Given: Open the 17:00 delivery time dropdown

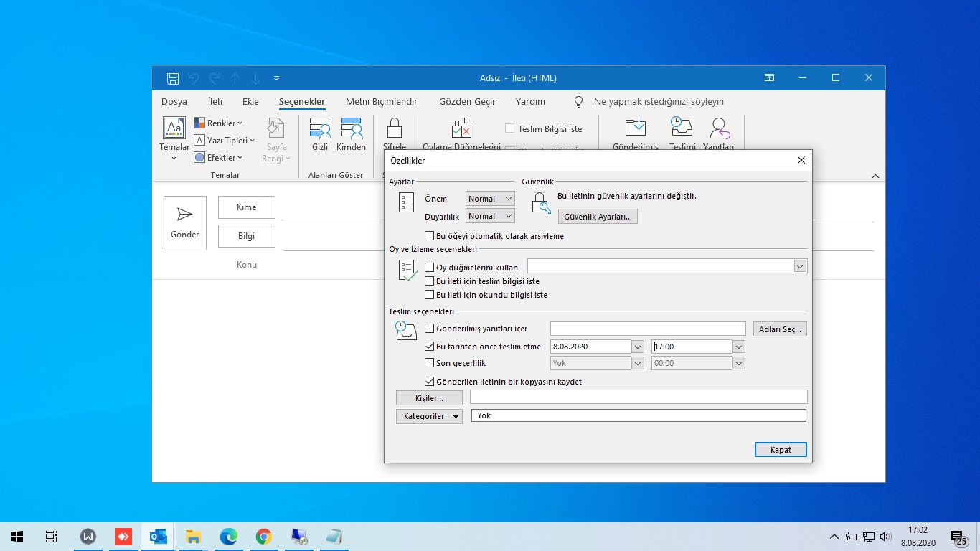Looking at the screenshot, I should pyautogui.click(x=740, y=347).
